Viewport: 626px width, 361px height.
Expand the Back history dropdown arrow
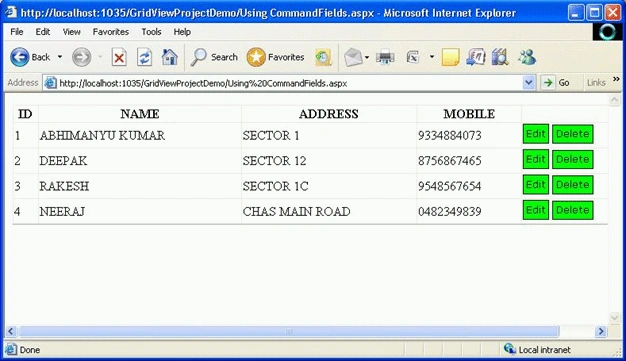[60, 57]
